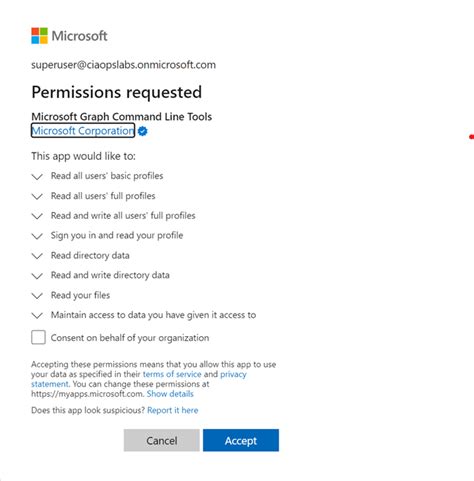The image size is (474, 481).
Task: Click the Microsoft wordmark text
Action: (x=79, y=36)
